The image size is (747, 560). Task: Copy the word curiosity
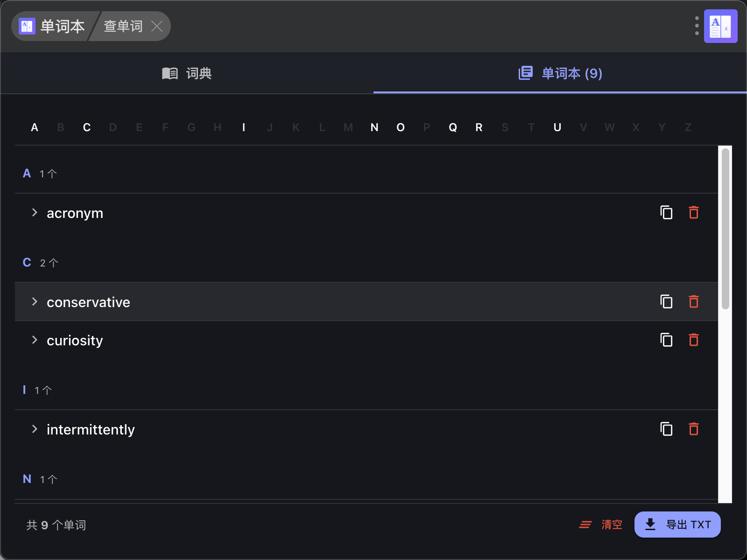pyautogui.click(x=666, y=340)
